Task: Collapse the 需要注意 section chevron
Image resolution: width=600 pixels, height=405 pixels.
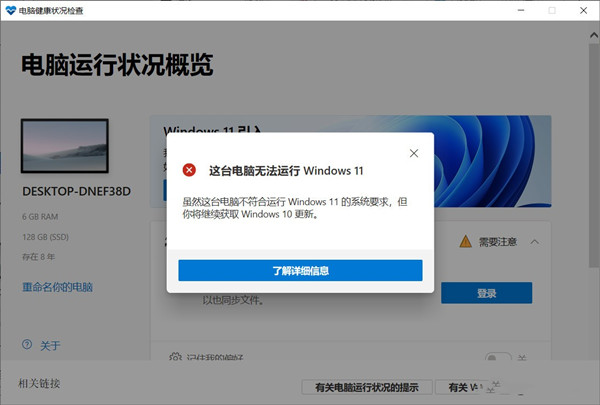Action: coord(535,242)
